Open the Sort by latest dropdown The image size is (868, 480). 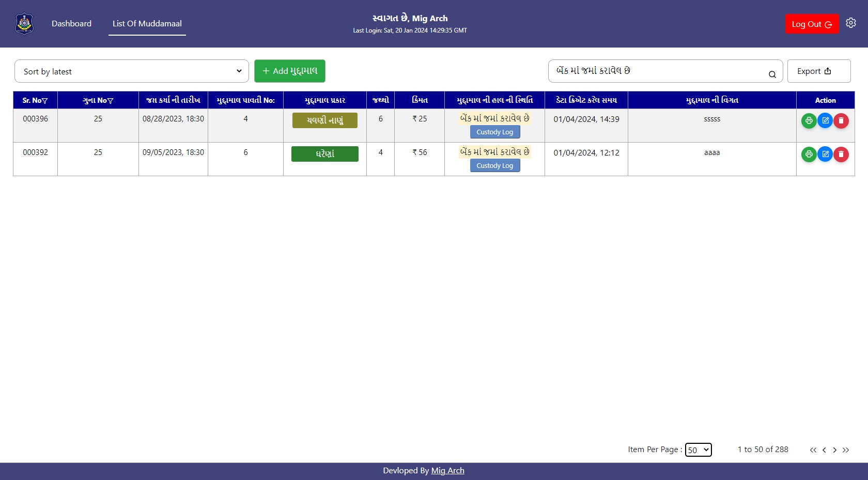(132, 71)
